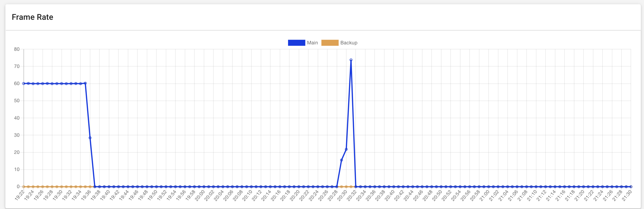
Task: Click the last Main data point at 21:30
Action: [631, 187]
